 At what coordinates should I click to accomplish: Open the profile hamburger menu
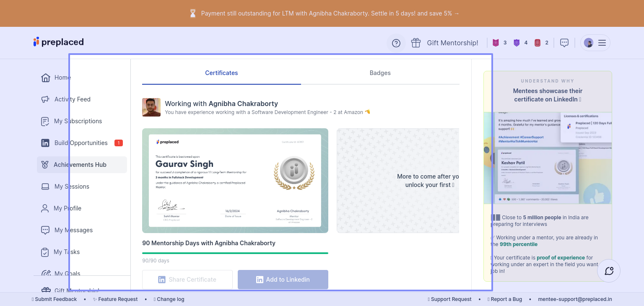(602, 43)
